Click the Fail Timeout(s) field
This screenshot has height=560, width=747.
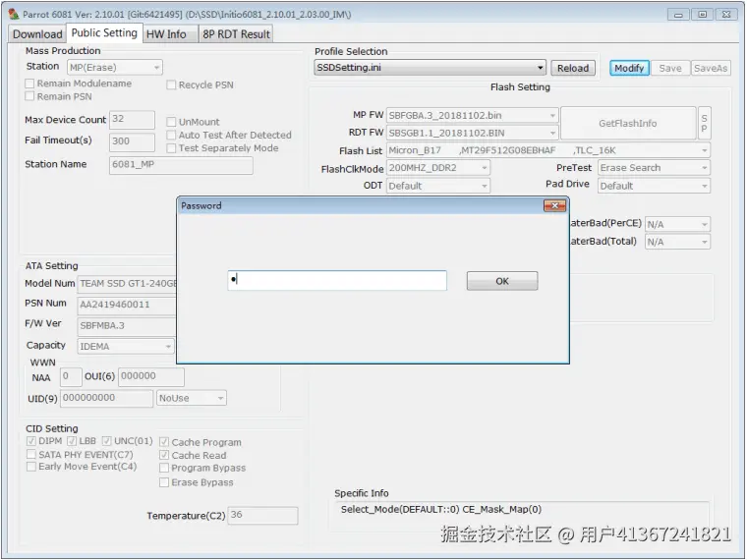[x=132, y=141]
